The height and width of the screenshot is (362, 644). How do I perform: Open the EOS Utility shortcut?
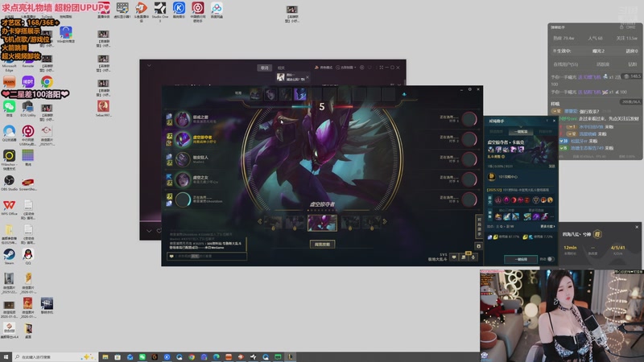[28, 107]
